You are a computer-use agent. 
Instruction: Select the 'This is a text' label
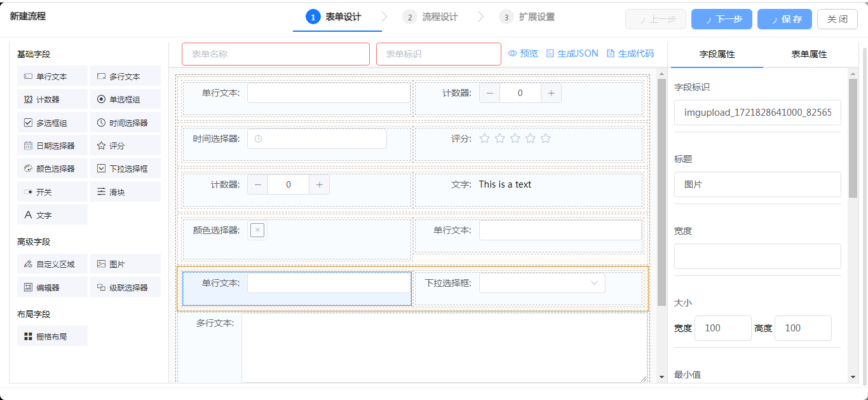(x=505, y=184)
